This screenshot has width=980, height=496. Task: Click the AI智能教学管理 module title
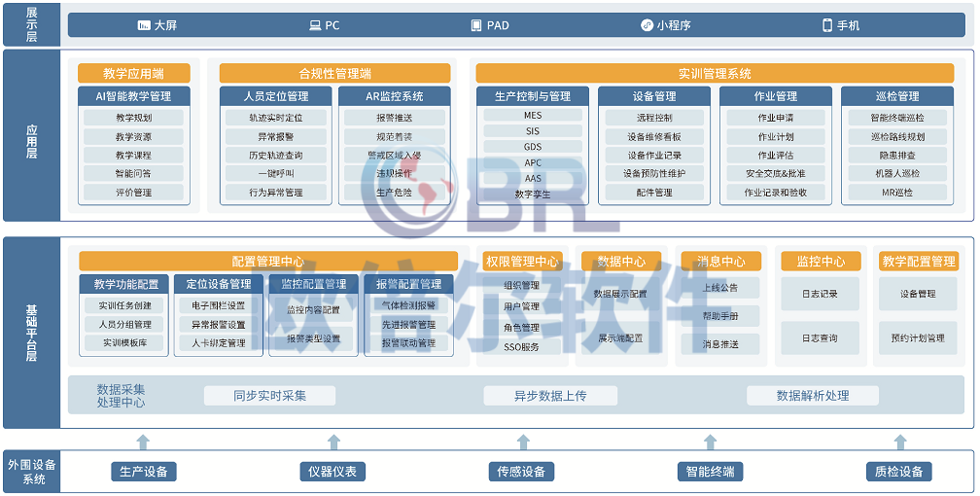point(133,96)
